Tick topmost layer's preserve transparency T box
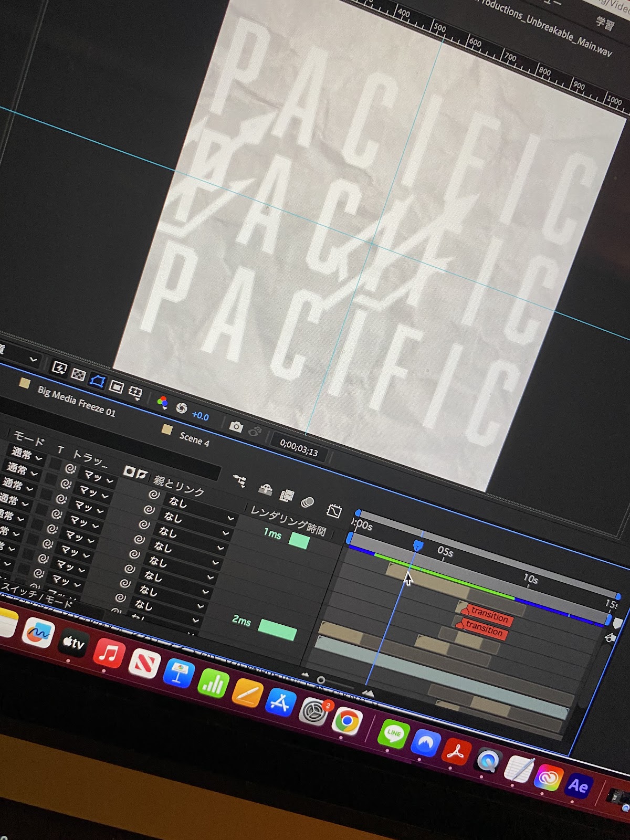630x840 pixels. (55, 464)
